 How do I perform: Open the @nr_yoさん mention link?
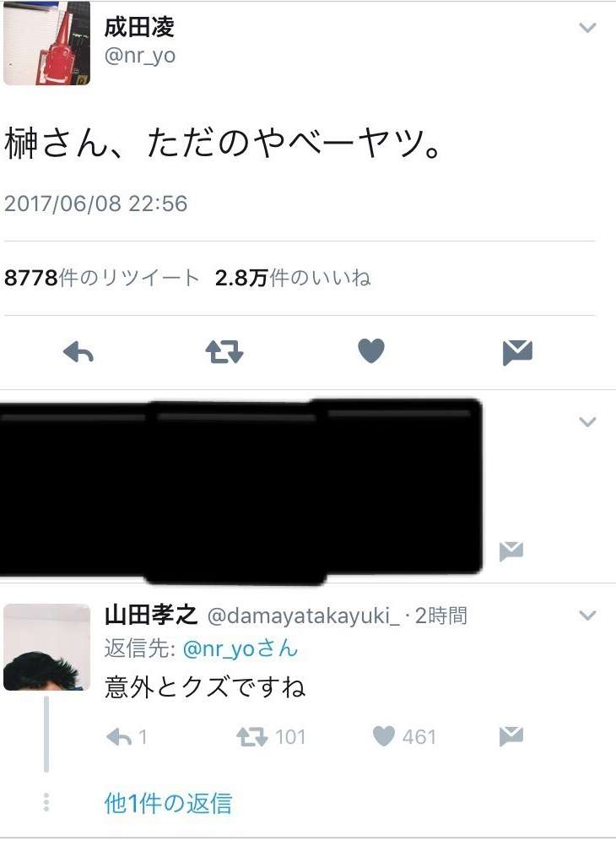240,649
